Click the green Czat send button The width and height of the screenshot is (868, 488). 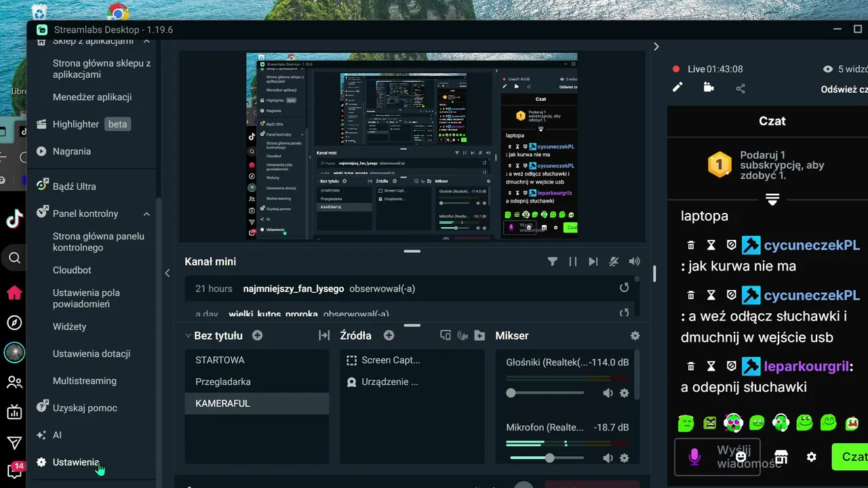click(850, 457)
